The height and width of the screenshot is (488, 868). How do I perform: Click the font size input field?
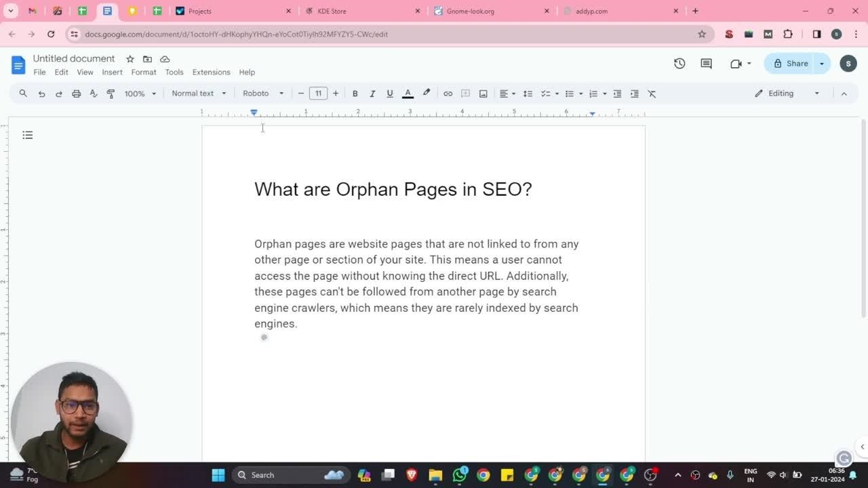(318, 94)
